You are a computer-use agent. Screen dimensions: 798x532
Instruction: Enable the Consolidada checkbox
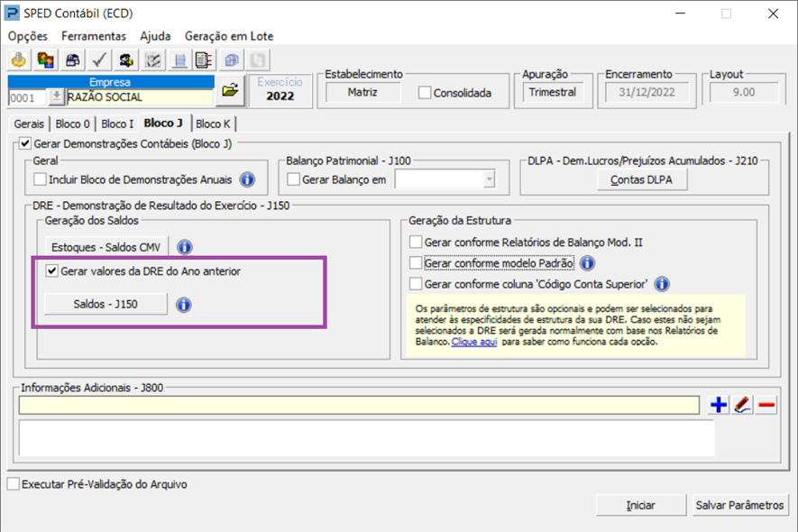click(425, 93)
